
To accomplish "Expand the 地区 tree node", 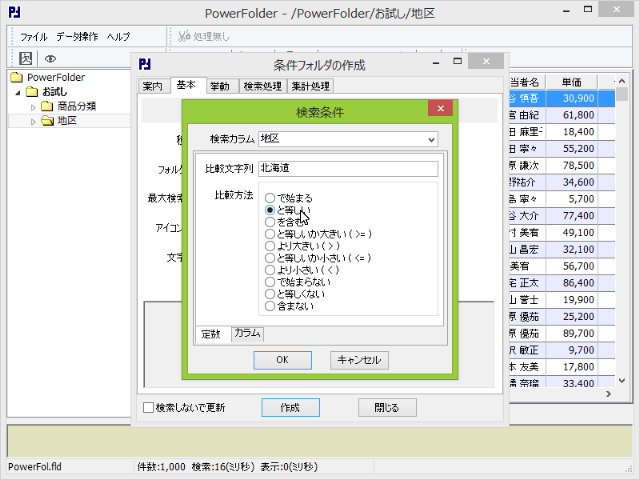I will 33,122.
